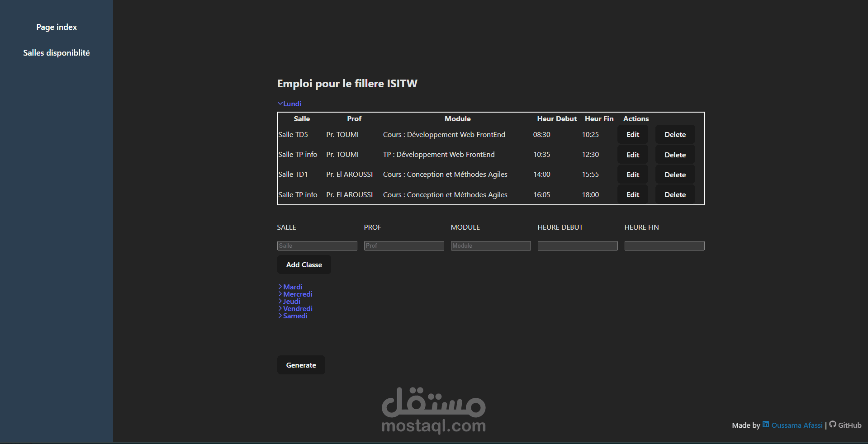Click the Add Classe button

tap(304, 265)
